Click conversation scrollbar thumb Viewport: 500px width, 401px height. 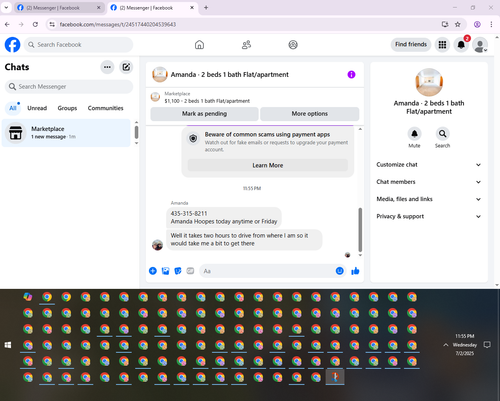coord(360,230)
